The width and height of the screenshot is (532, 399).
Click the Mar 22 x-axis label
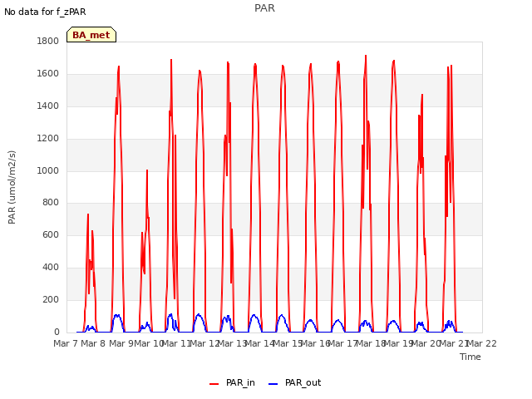tap(481, 343)
